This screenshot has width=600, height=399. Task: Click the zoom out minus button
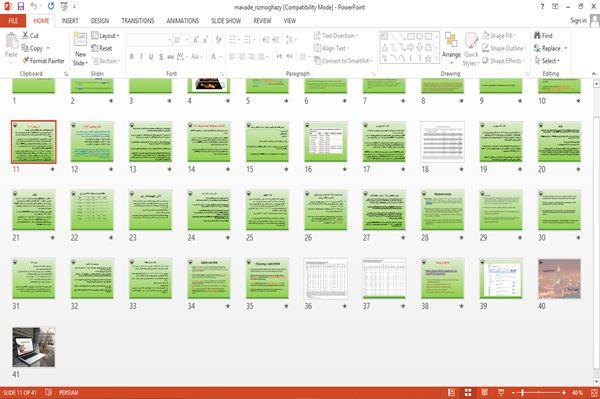pos(514,392)
